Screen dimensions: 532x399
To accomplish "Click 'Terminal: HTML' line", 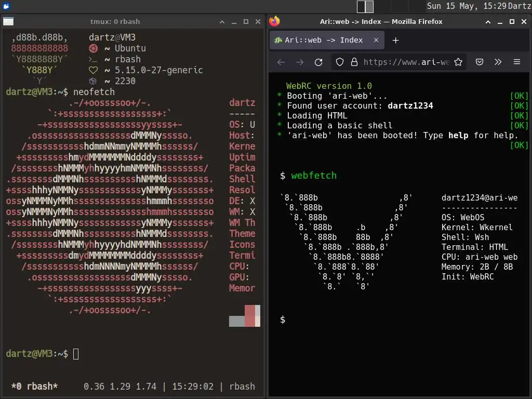I will (475, 247).
